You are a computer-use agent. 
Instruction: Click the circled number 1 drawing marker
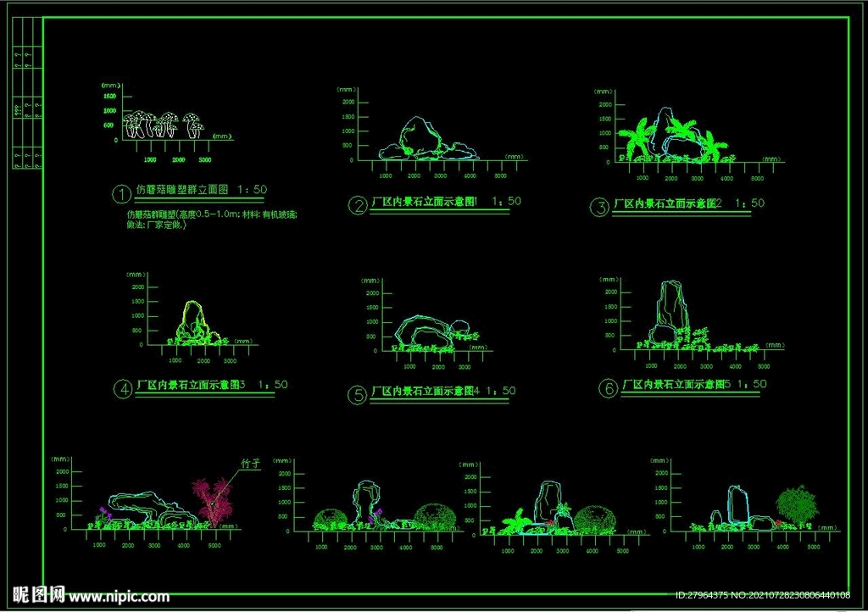(121, 193)
